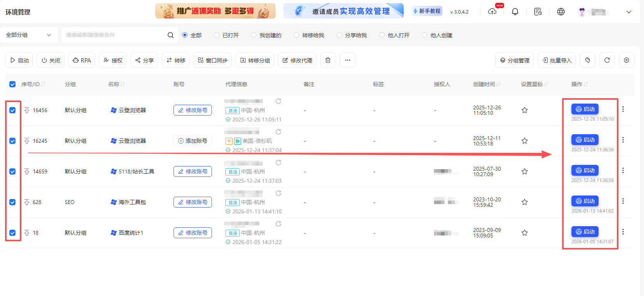
Task: Sort by 设置星标 column
Action: click(x=546, y=84)
